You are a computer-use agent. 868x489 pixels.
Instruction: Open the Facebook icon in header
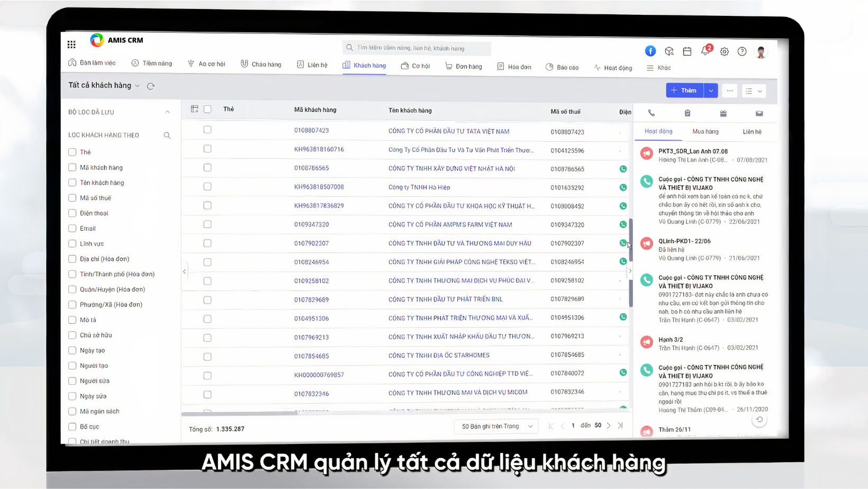pyautogui.click(x=650, y=51)
